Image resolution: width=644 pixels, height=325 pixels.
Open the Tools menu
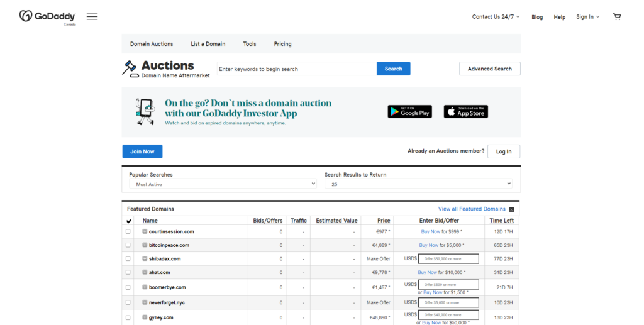[250, 44]
